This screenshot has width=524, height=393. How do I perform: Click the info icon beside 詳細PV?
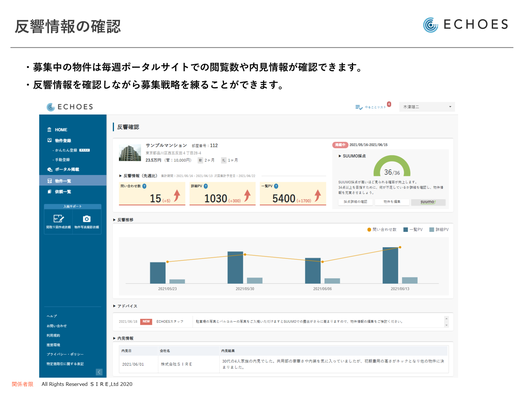point(206,186)
